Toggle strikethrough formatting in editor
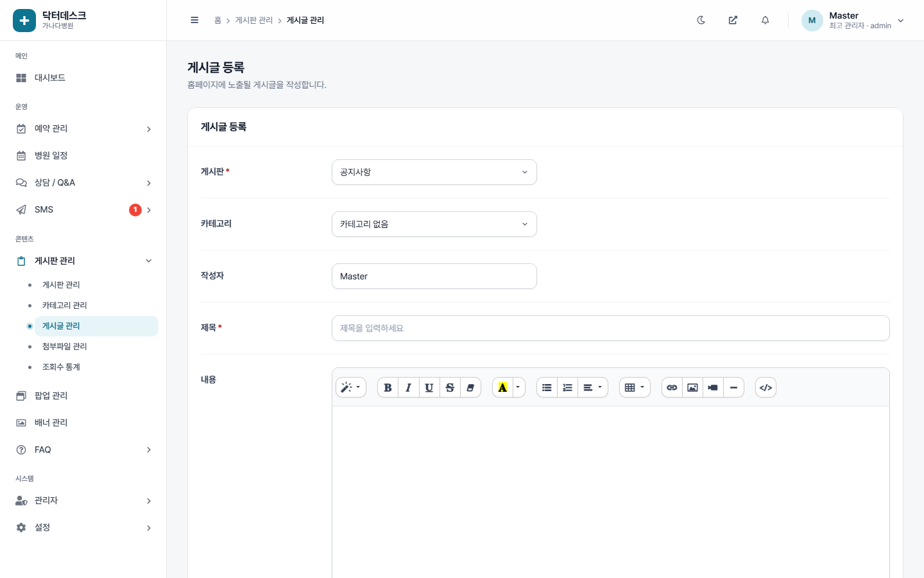 point(450,387)
